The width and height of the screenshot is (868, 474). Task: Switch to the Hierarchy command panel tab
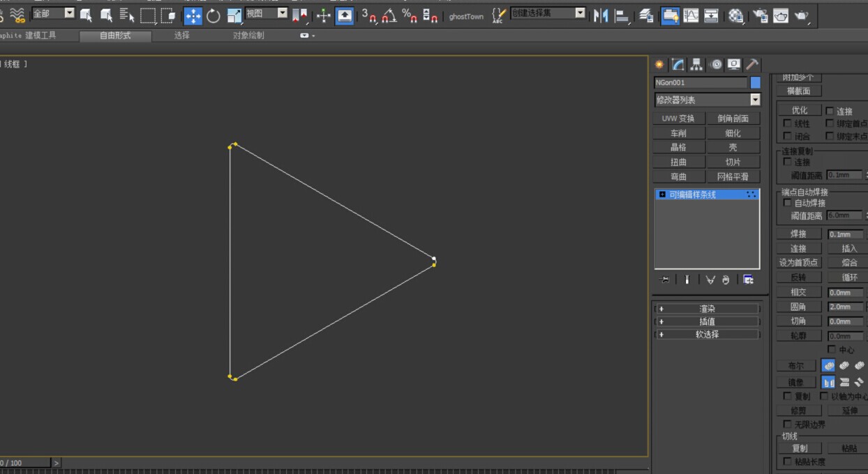coord(696,64)
